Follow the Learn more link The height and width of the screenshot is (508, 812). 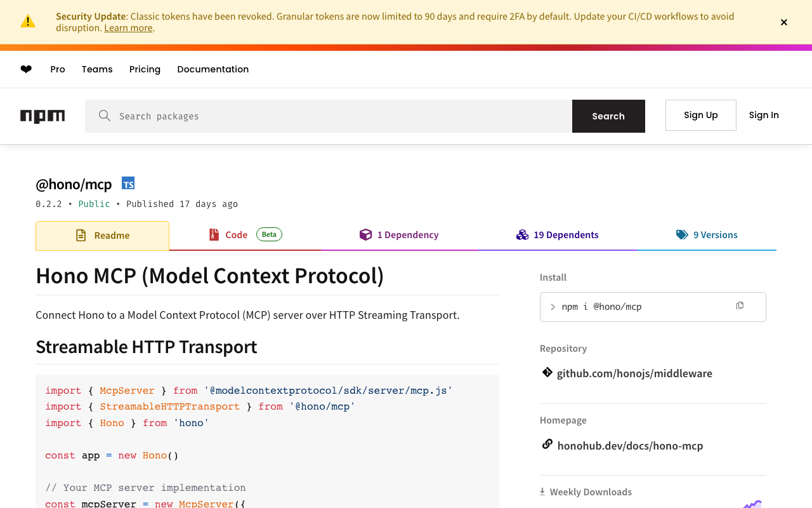point(128,28)
